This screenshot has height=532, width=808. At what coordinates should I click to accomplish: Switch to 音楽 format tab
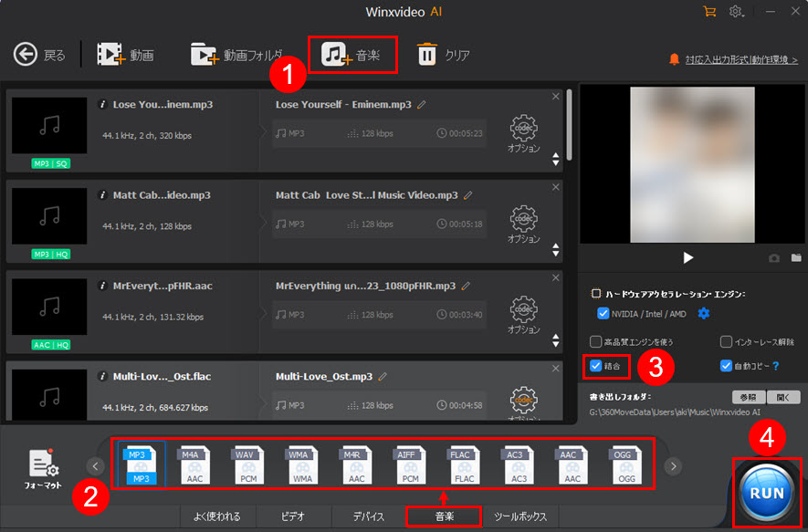pos(445,516)
